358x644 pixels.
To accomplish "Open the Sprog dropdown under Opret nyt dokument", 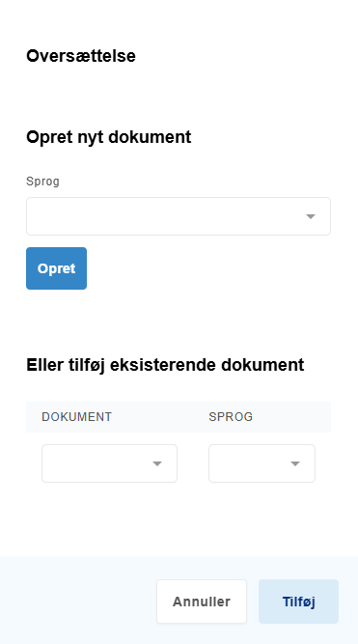I will point(179,216).
